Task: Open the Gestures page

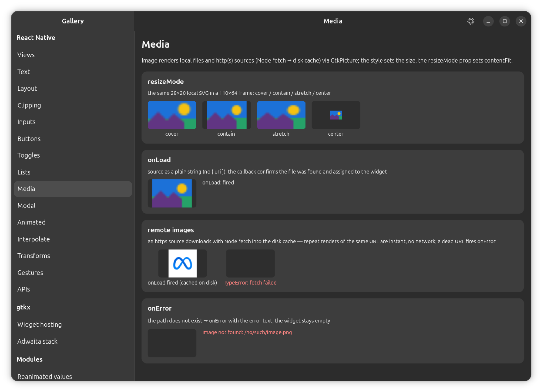Action: click(x=73, y=272)
